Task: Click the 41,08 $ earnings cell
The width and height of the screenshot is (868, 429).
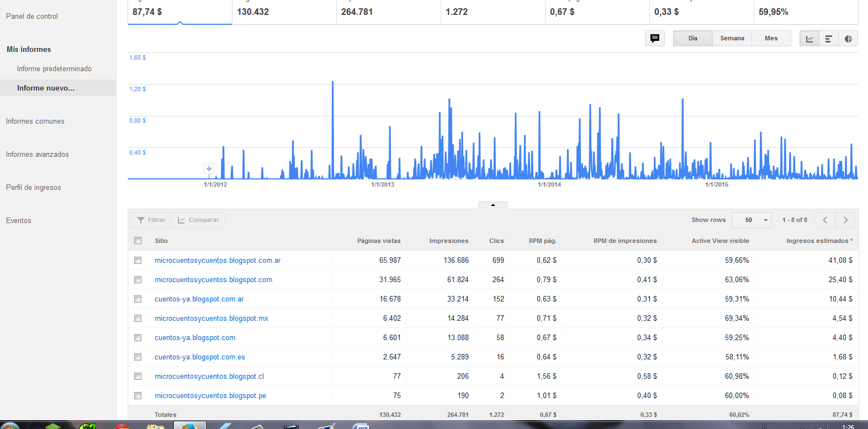Action: point(840,261)
